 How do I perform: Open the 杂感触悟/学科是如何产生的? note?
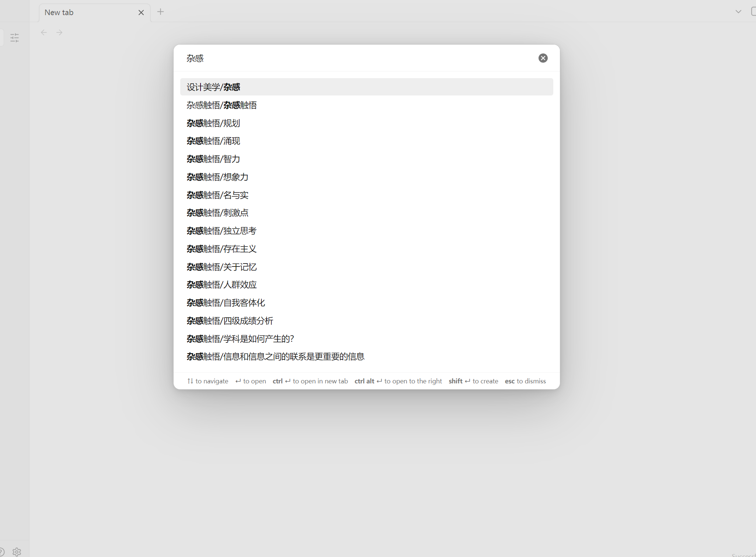pos(240,339)
